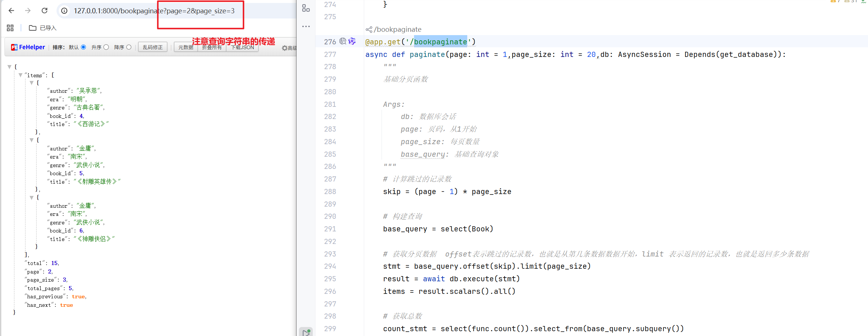The width and height of the screenshot is (868, 336).
Task: Select the 降序 descending sort option
Action: click(129, 47)
